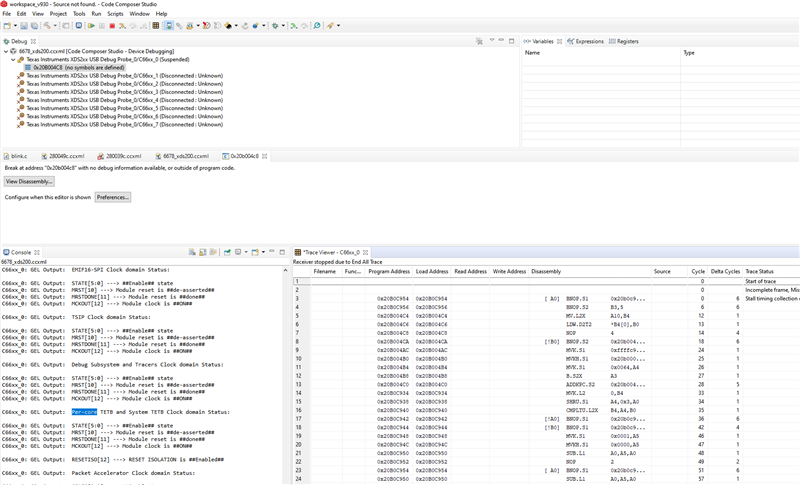800x485 pixels.
Task: Open the Build hammer dropdown arrow
Action: (55, 25)
